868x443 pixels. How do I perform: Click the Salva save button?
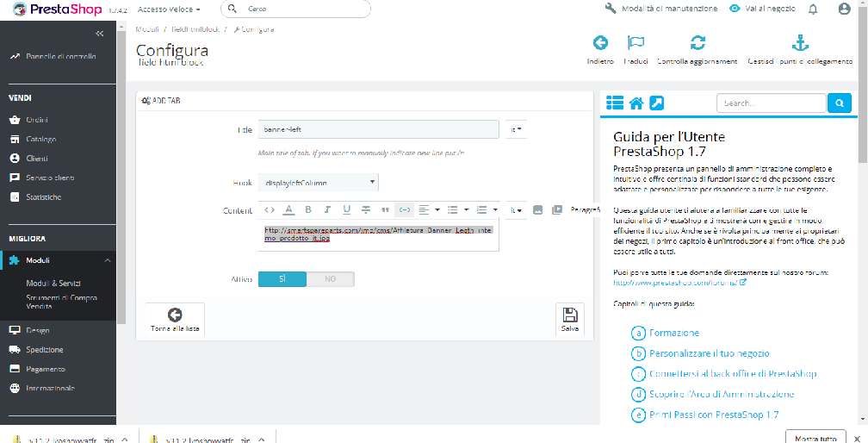[570, 320]
